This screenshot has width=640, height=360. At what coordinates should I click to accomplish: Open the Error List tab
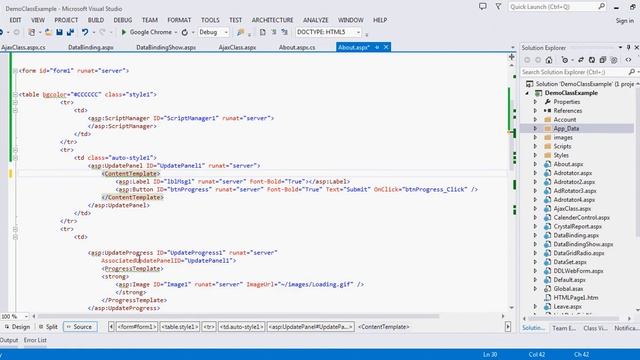35,340
